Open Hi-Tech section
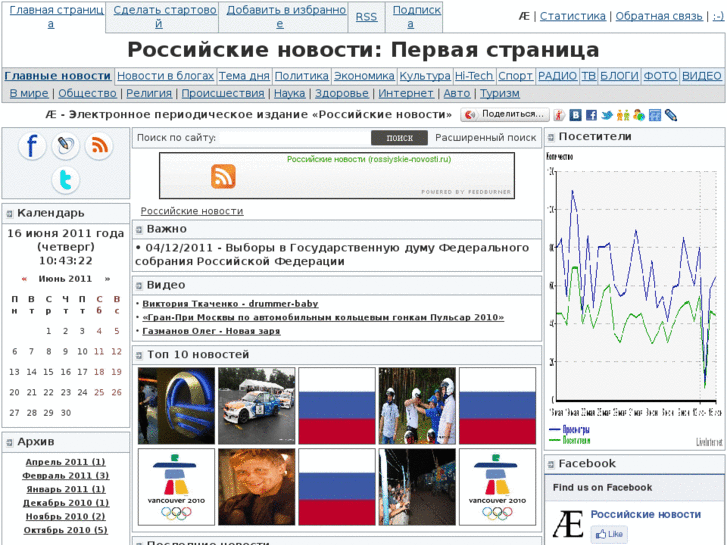Viewport: 727px width, 545px height. pos(474,76)
